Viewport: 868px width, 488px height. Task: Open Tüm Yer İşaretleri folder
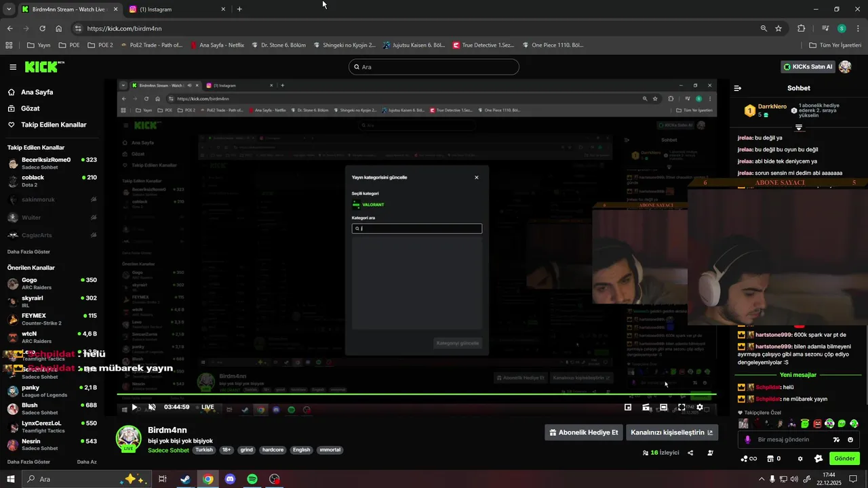tap(835, 45)
